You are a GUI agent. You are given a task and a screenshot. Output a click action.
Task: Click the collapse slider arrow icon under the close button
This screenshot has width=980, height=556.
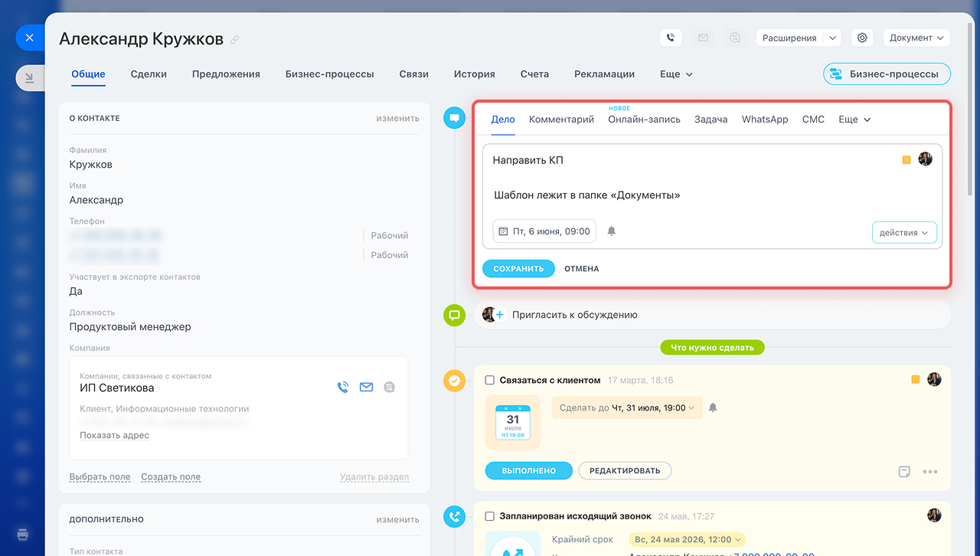(x=29, y=77)
